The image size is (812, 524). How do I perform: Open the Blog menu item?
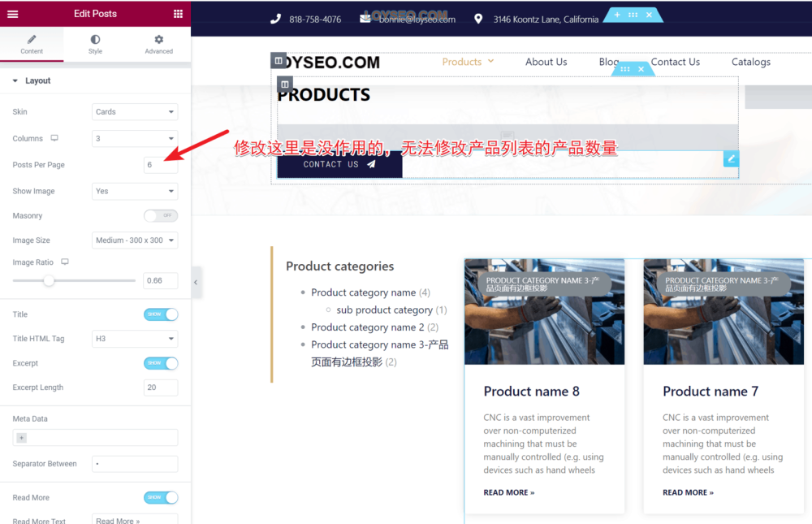pos(608,62)
